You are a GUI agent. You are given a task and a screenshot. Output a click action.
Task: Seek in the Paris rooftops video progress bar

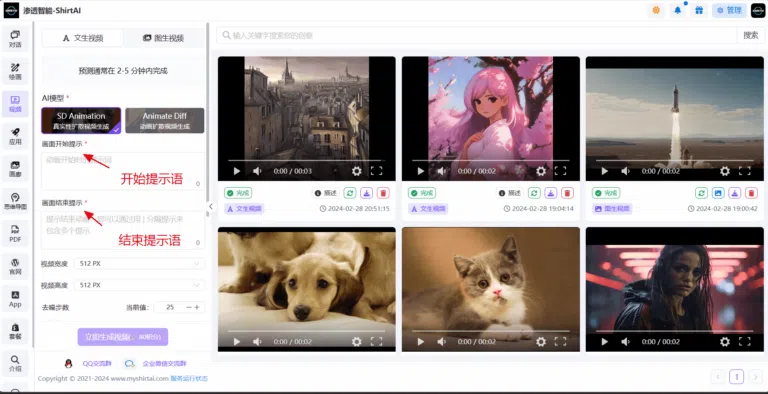(x=307, y=160)
